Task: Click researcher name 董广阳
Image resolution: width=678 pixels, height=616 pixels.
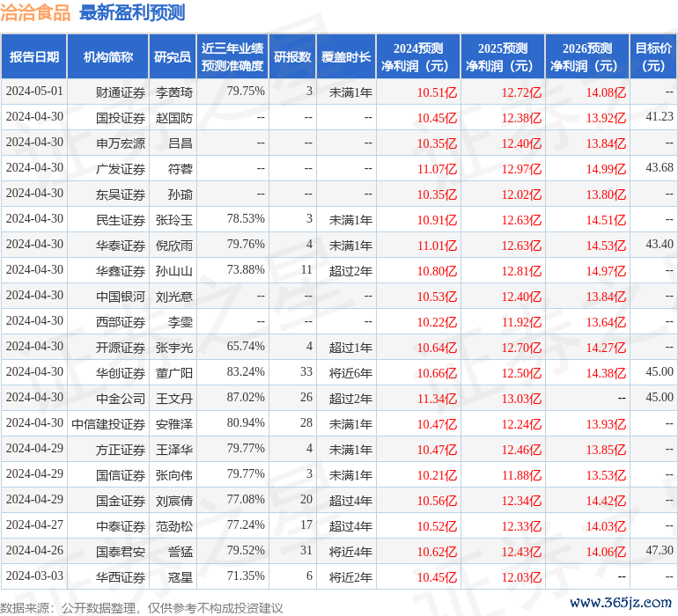Action: [173, 372]
